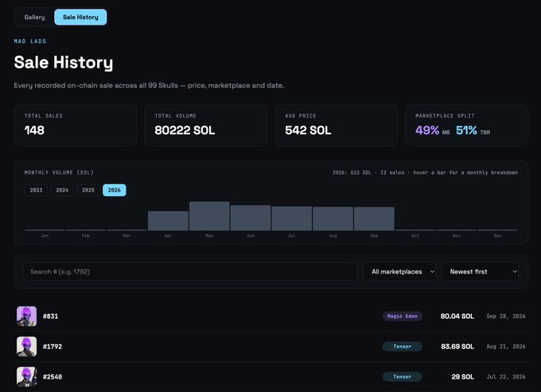Click the Jul 22, 2026 date
This screenshot has width=541, height=392.
point(506,377)
